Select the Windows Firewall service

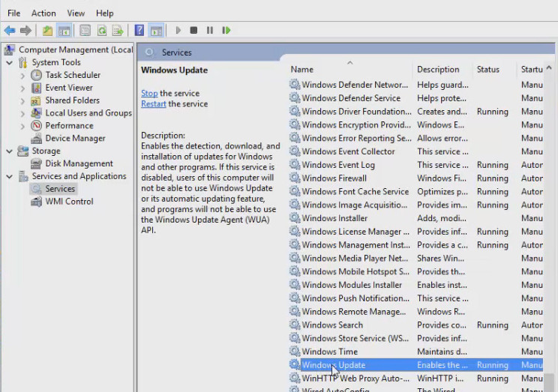pos(415,178)
